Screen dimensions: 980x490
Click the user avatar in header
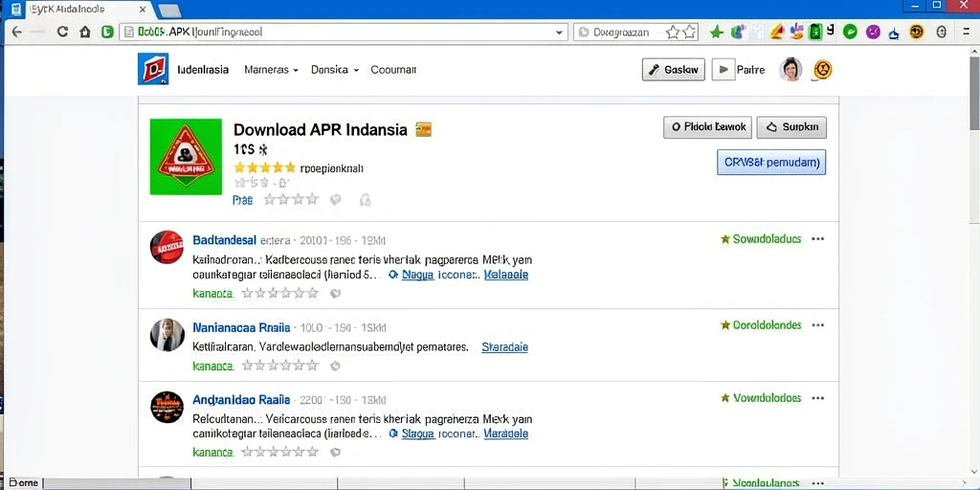(x=791, y=69)
